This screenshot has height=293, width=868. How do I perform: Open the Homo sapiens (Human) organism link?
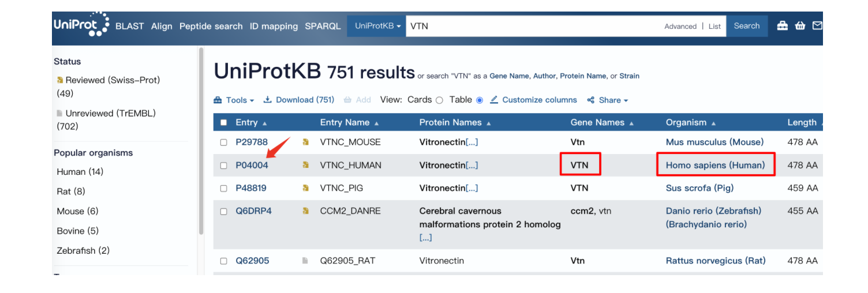click(715, 165)
